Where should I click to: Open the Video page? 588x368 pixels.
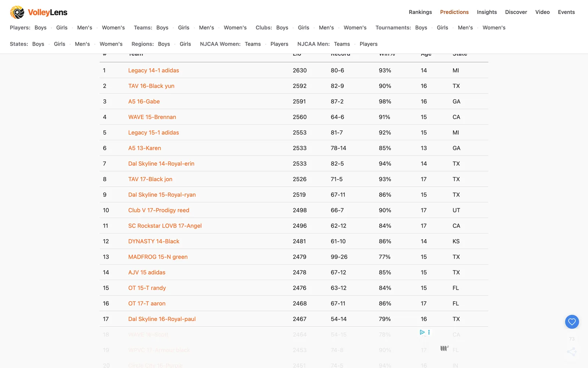coord(542,12)
